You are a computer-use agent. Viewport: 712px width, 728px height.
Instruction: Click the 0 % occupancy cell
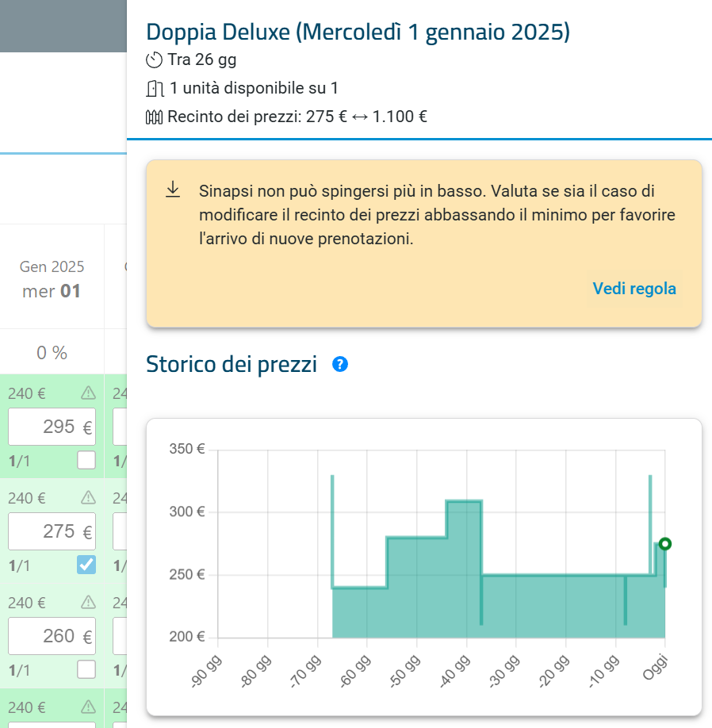click(52, 353)
